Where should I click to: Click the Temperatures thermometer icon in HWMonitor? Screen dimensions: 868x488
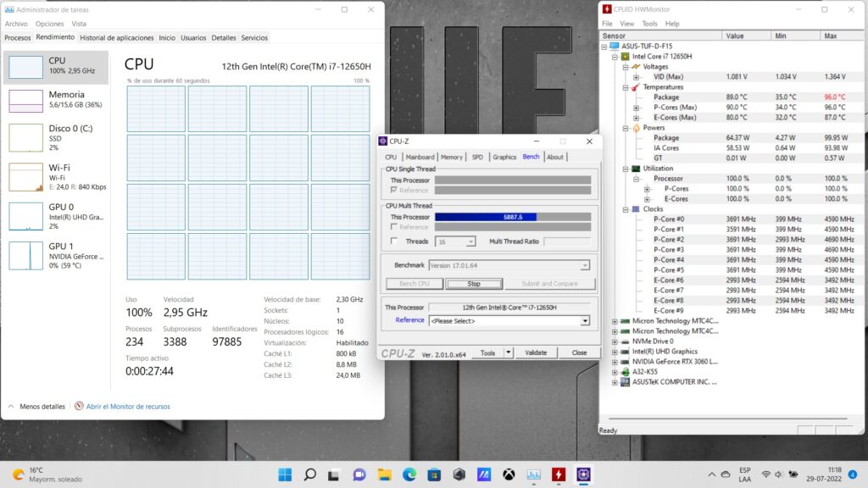(636, 87)
